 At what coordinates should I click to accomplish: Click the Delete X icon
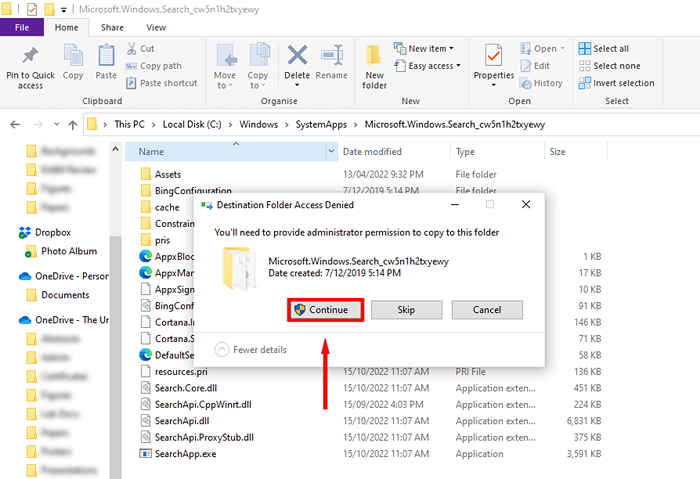(297, 56)
